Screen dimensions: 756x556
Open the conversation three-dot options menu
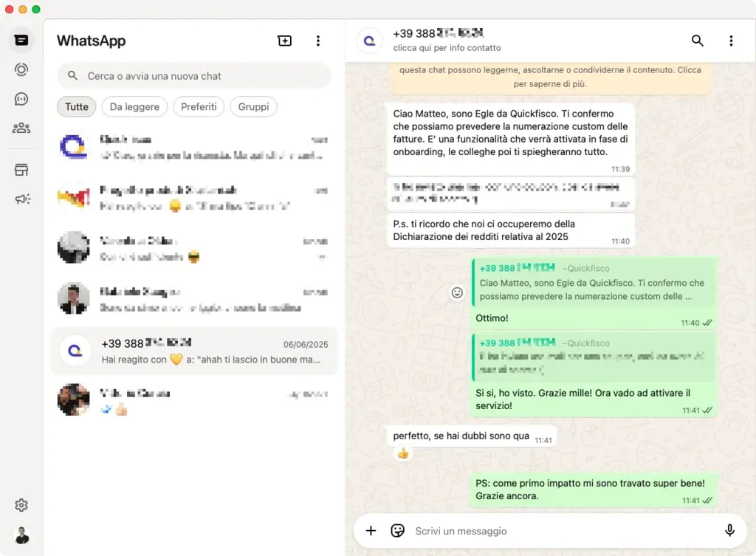[731, 41]
